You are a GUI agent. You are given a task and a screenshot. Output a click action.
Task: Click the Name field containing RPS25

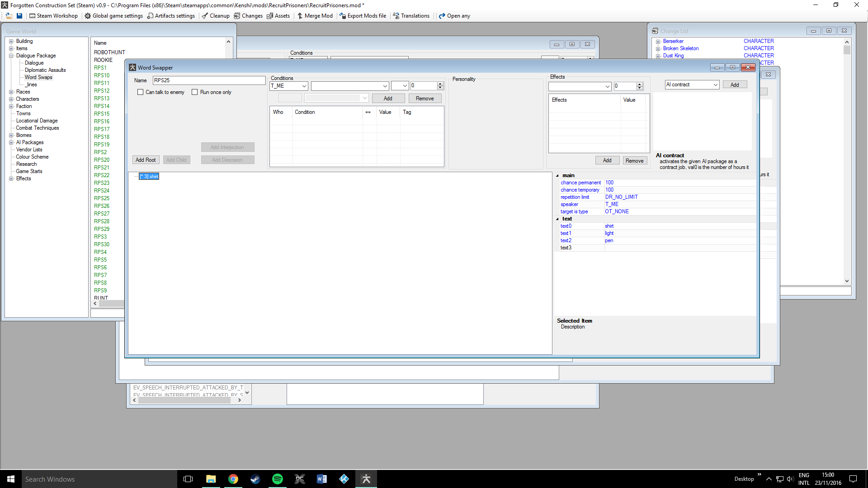pos(208,80)
